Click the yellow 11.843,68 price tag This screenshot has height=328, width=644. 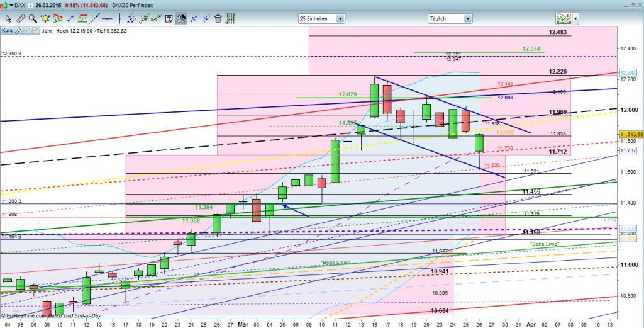pyautogui.click(x=631, y=135)
